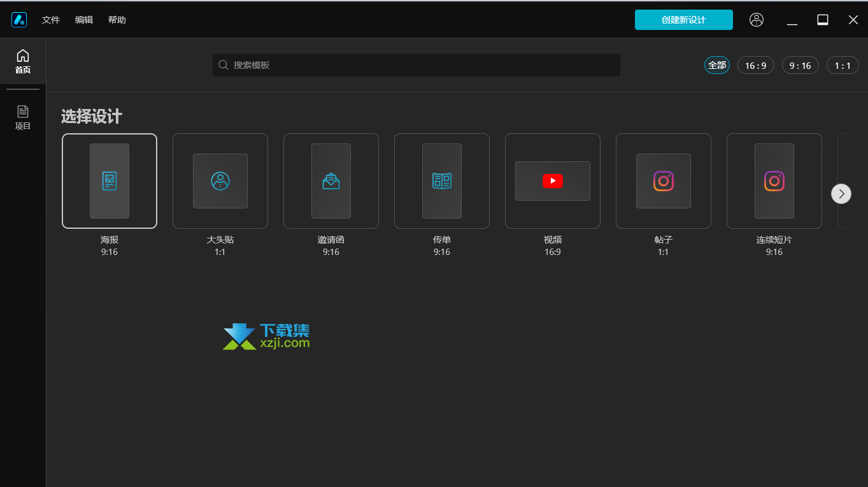
Task: Select the Instagram 连续短片 reels card
Action: tap(774, 181)
